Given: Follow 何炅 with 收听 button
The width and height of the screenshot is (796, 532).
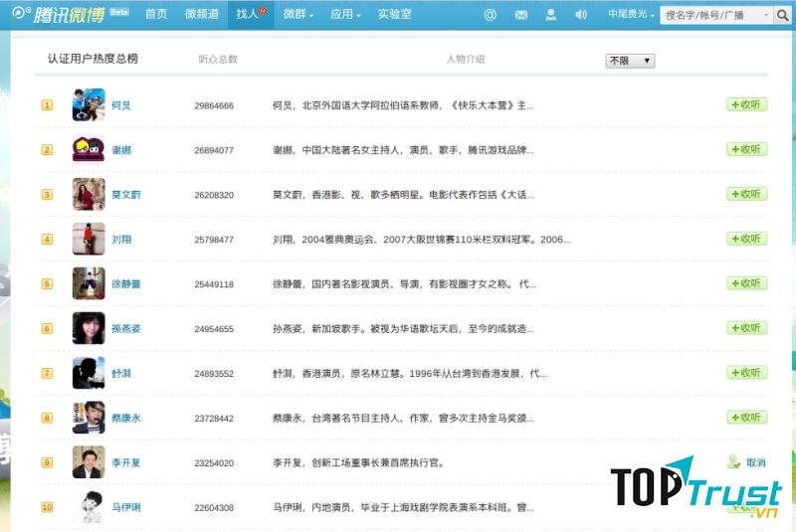Looking at the screenshot, I should tap(746, 104).
